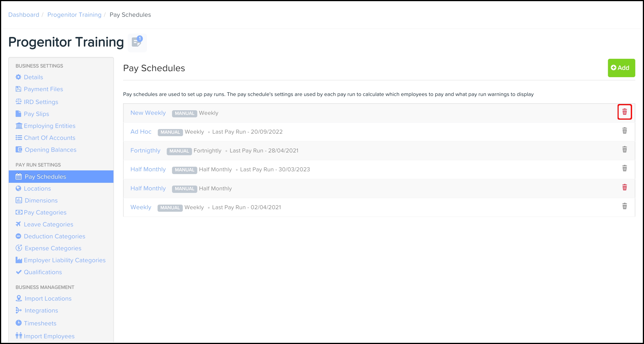Click trash icon for Ad Hoc schedule
The width and height of the screenshot is (644, 344).
[624, 131]
